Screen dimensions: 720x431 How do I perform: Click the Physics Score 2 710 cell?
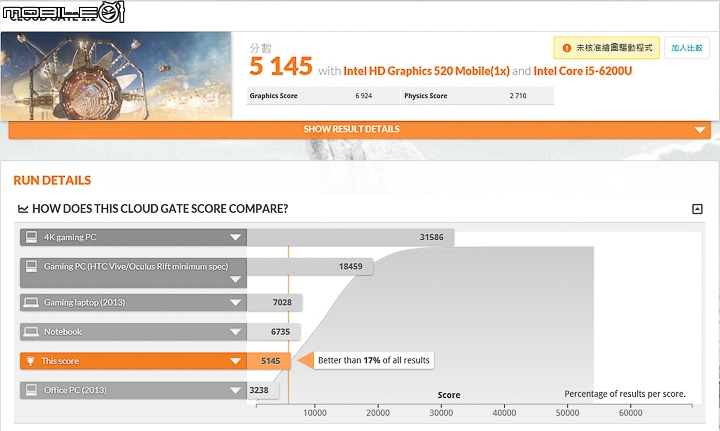point(478,95)
